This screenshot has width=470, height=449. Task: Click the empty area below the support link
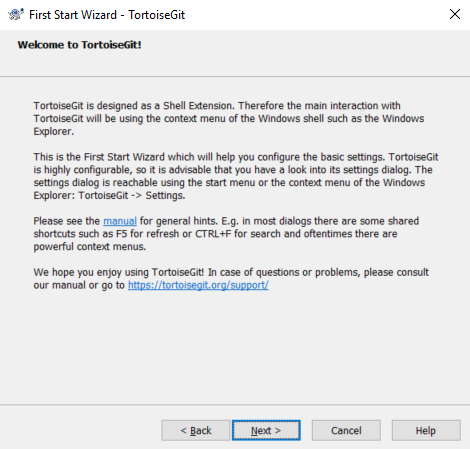(x=233, y=347)
